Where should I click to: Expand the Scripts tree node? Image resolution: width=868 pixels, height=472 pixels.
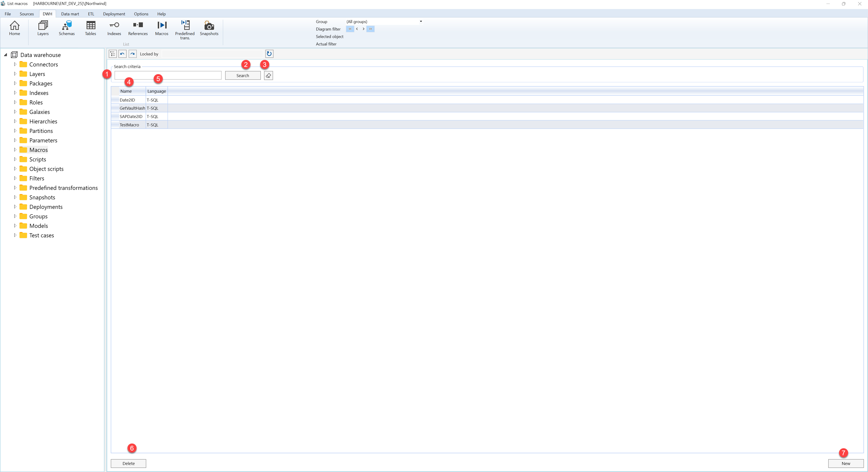[15, 159]
